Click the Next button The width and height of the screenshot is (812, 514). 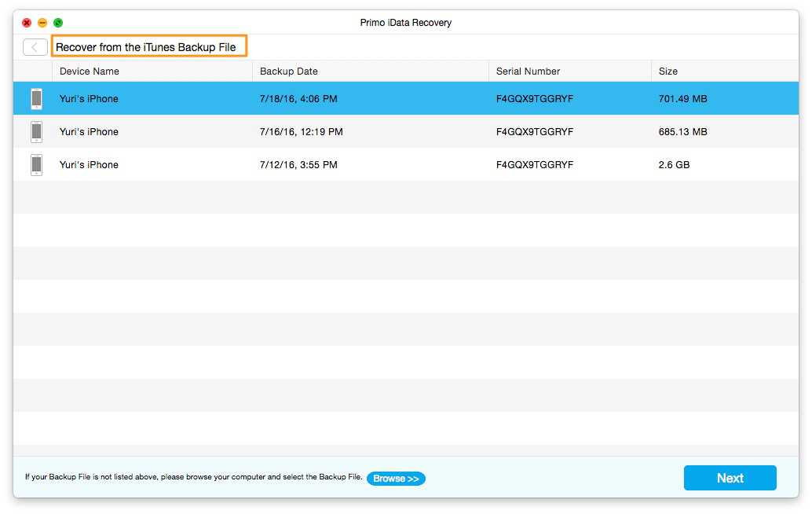(x=730, y=478)
